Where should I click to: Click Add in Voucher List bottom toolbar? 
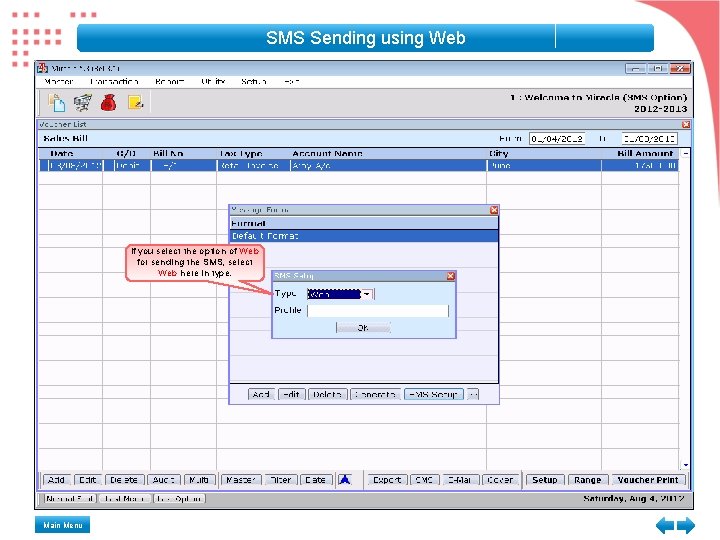pyautogui.click(x=56, y=480)
